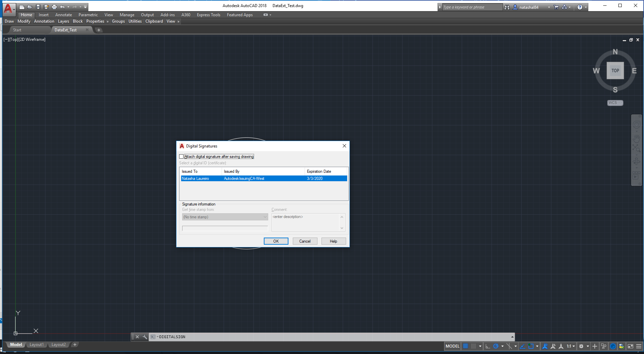This screenshot has width=644, height=354.
Task: Open the annotation scale 1:1 dropdown
Action: (571, 346)
